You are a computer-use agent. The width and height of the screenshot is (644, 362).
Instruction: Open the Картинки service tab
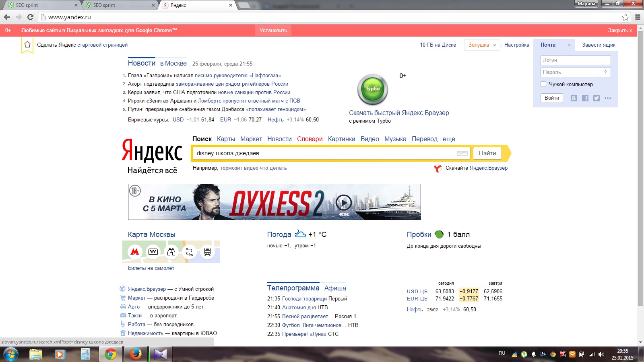pyautogui.click(x=342, y=139)
